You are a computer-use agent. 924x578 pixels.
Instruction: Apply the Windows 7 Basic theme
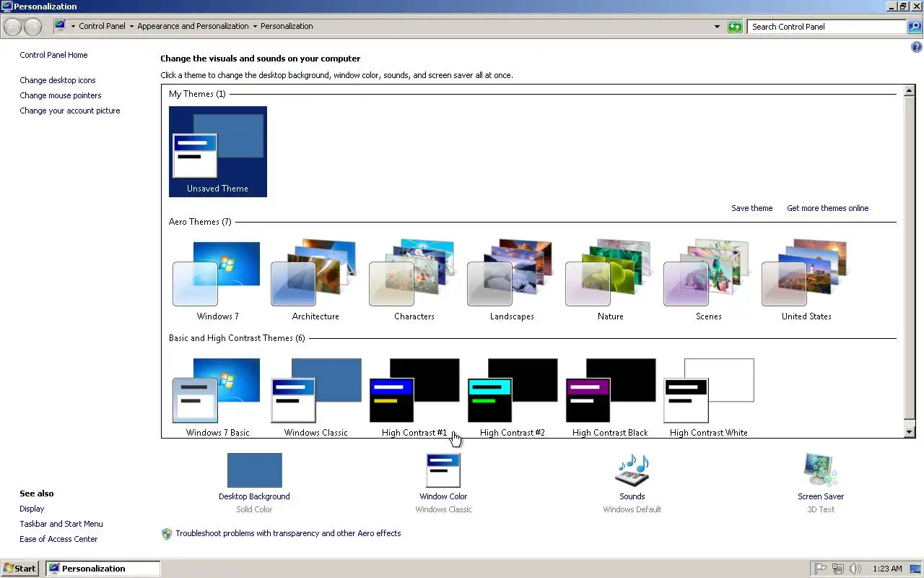(217, 397)
